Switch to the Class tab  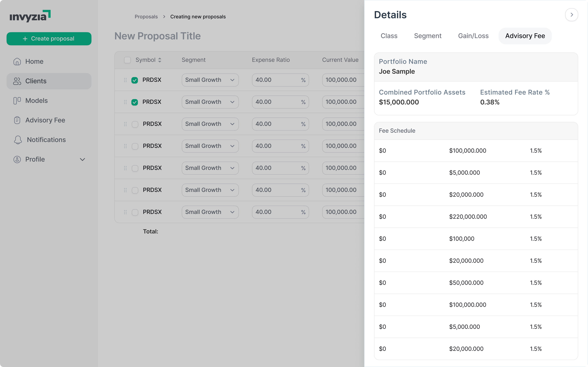389,36
